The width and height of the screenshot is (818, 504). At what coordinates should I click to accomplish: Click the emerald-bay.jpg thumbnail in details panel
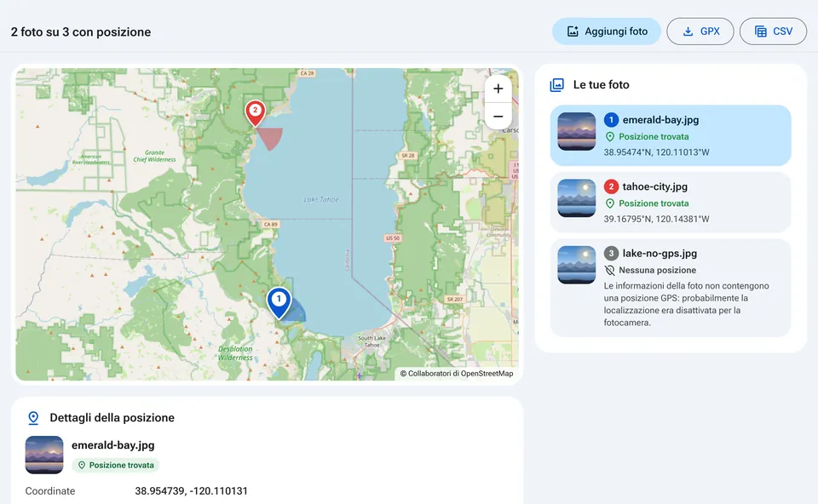click(44, 455)
